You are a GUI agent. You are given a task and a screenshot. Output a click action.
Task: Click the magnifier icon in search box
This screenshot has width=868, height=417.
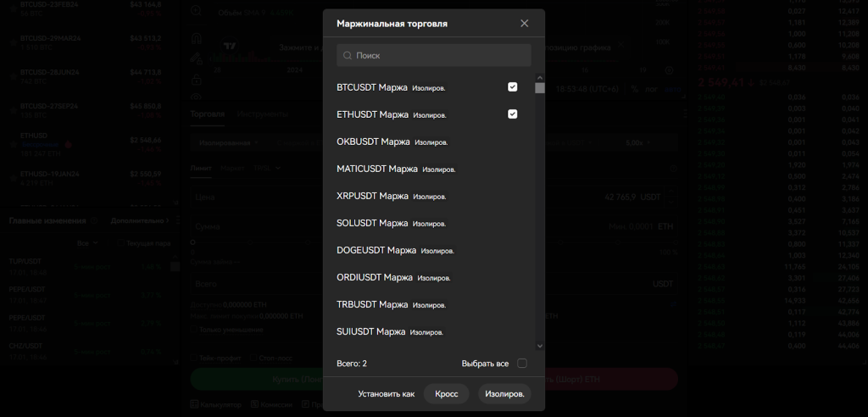tap(347, 56)
